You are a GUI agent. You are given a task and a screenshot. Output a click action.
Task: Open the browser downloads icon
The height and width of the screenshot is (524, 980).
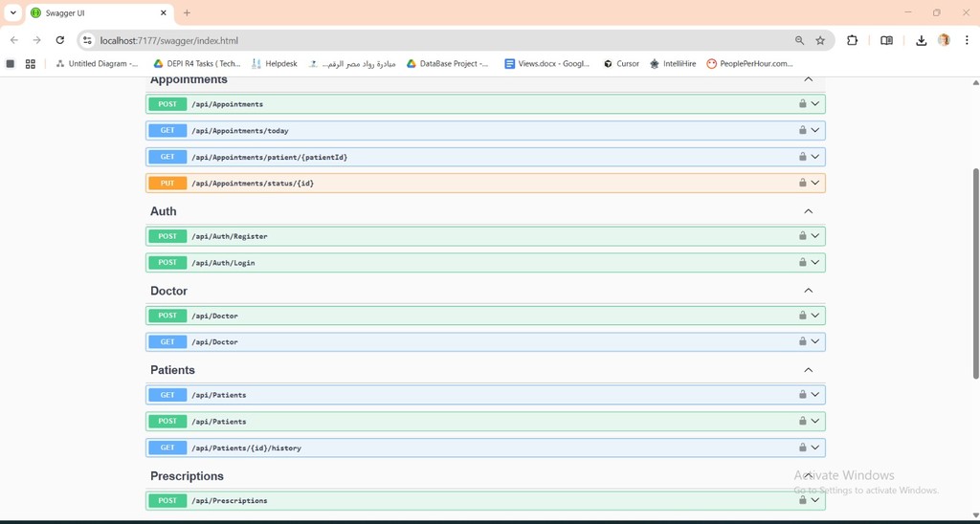tap(921, 40)
